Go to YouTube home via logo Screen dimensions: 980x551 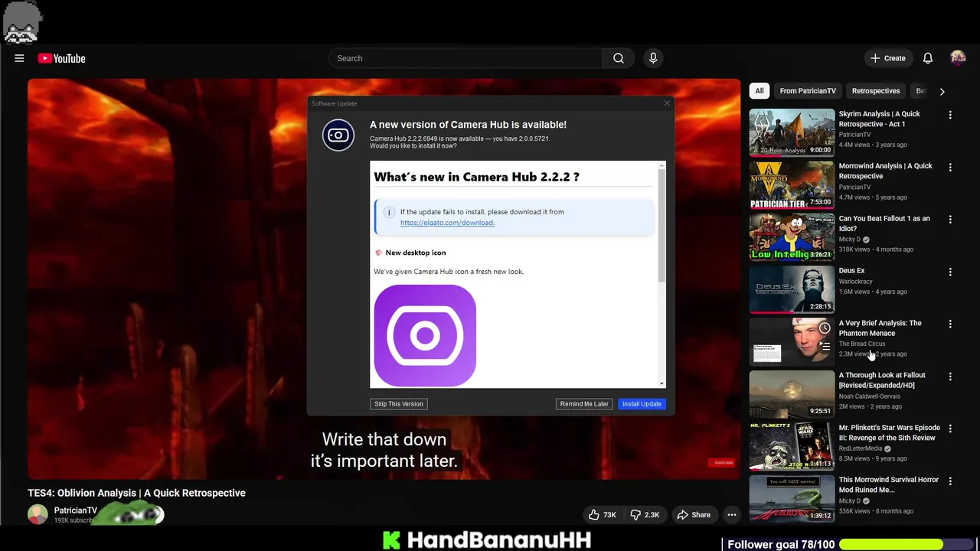pos(61,58)
